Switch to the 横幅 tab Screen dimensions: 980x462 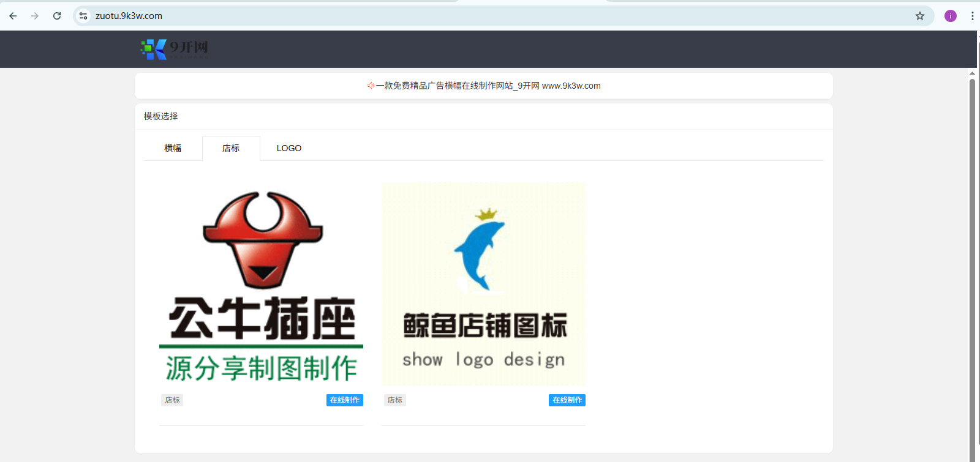click(x=173, y=148)
